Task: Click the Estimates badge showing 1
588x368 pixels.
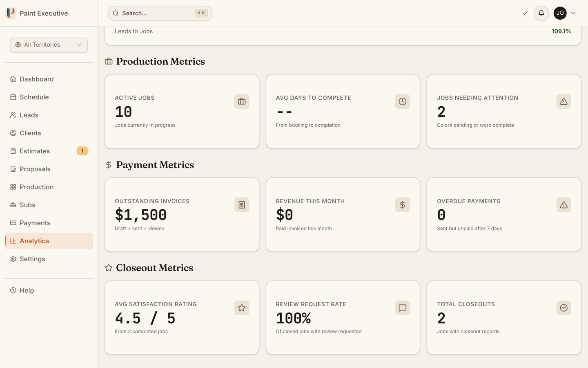Action: point(82,151)
